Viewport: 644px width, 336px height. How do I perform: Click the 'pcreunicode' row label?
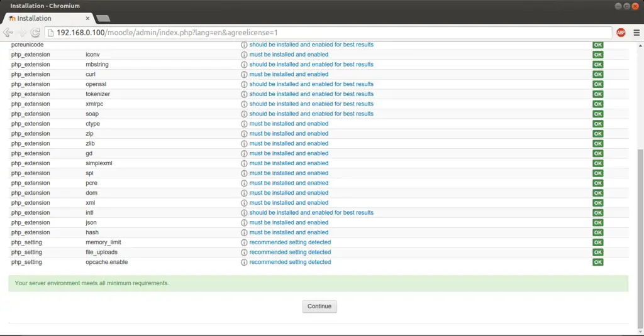(28, 45)
